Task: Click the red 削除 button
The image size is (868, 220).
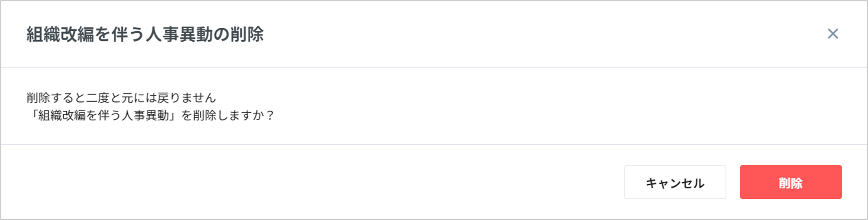Action: 790,182
